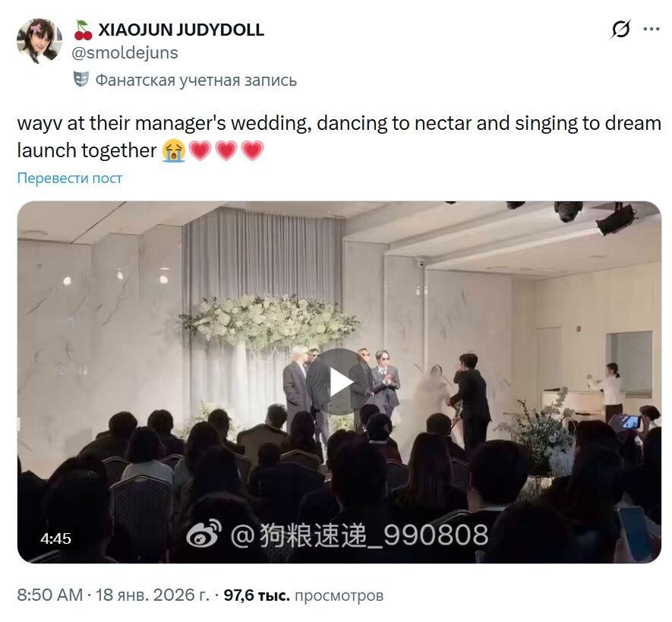Click the fan account mask icon
The width and height of the screenshot is (672, 622).
[x=81, y=79]
